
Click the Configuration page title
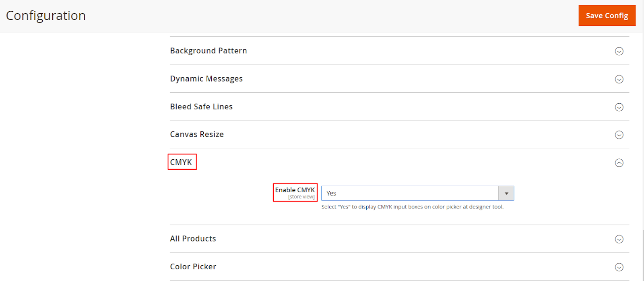coord(46,16)
